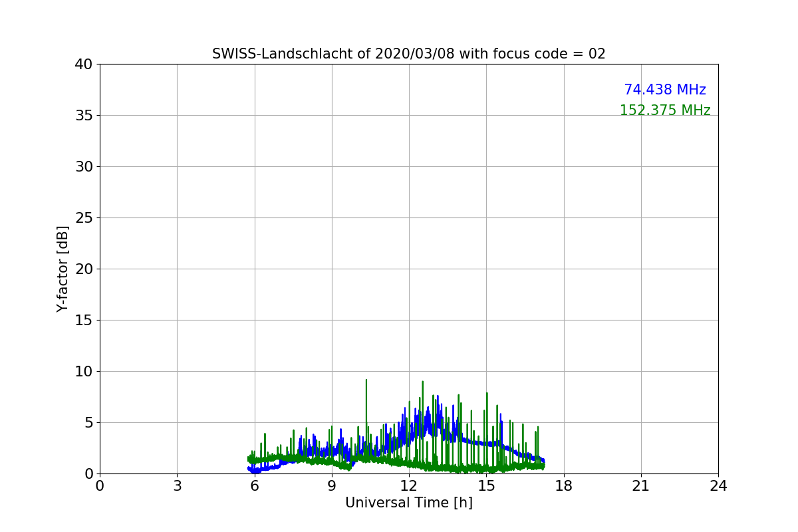Image resolution: width=798 pixels, height=532 pixels.
Task: Click x-axis tick label 9
Action: [x=332, y=486]
